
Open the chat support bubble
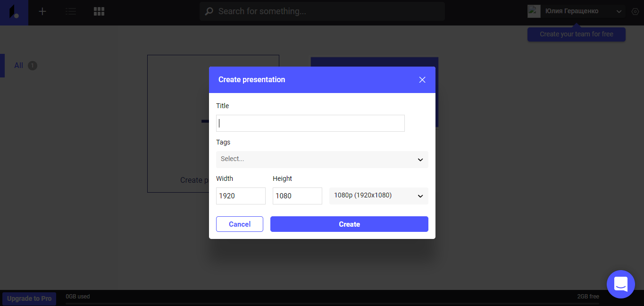[620, 284]
